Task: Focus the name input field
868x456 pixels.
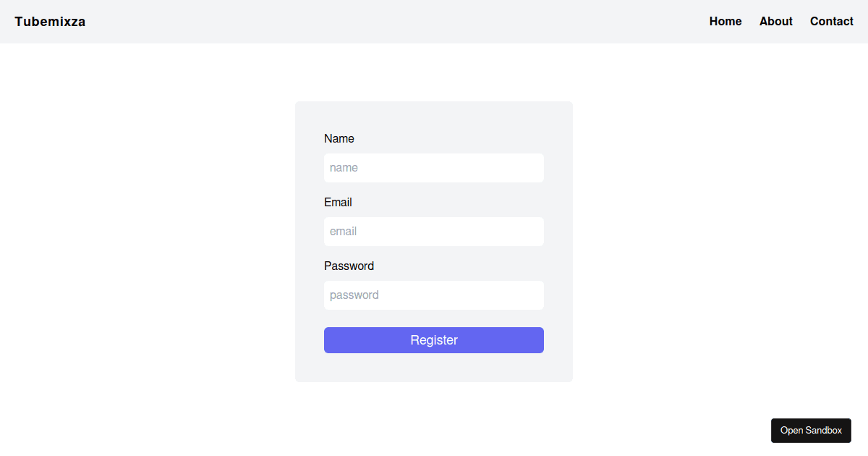Action: coord(434,168)
